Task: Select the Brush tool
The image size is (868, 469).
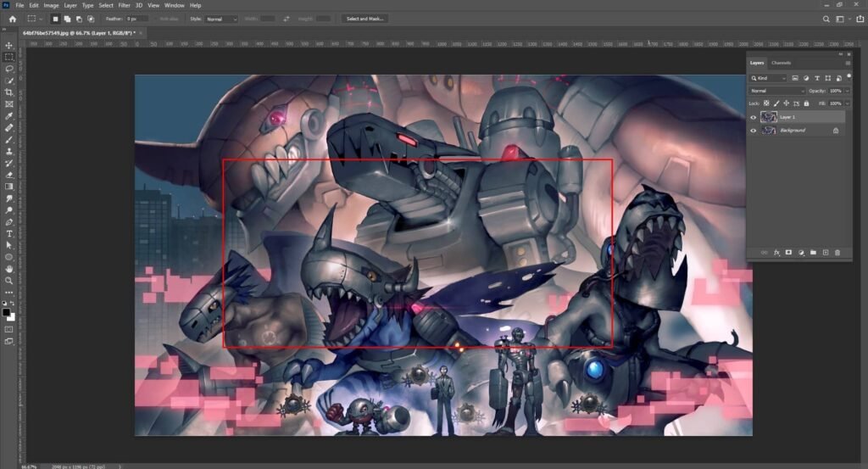Action: pyautogui.click(x=8, y=140)
